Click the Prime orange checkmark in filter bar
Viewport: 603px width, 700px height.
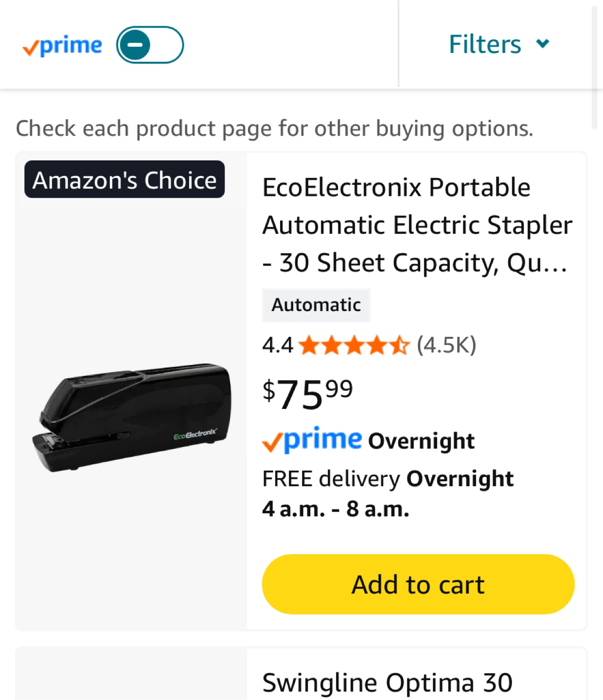click(30, 48)
